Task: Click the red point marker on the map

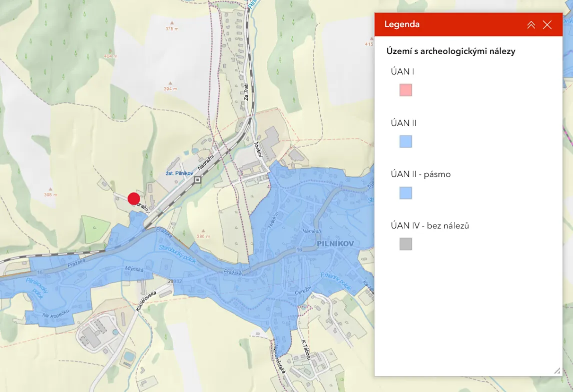Action: coord(134,199)
